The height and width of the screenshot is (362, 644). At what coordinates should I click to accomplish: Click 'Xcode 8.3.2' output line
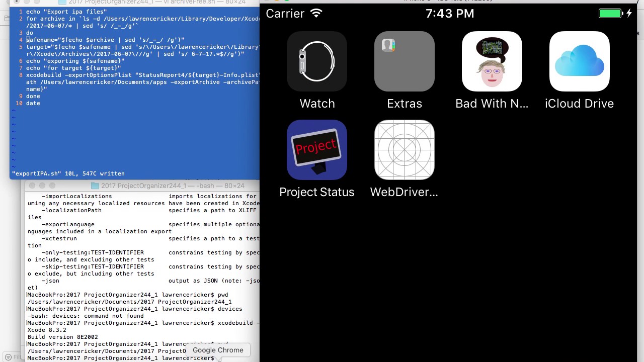pyautogui.click(x=47, y=330)
